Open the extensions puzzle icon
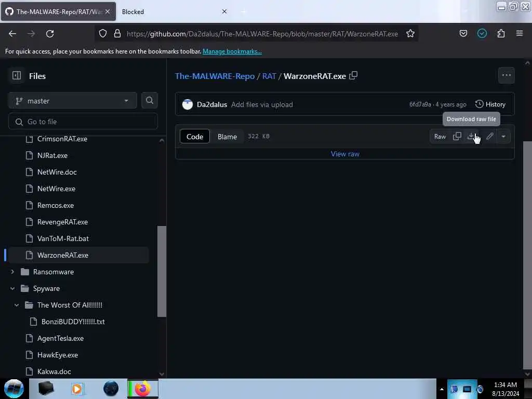This screenshot has height=399, width=532. click(501, 34)
